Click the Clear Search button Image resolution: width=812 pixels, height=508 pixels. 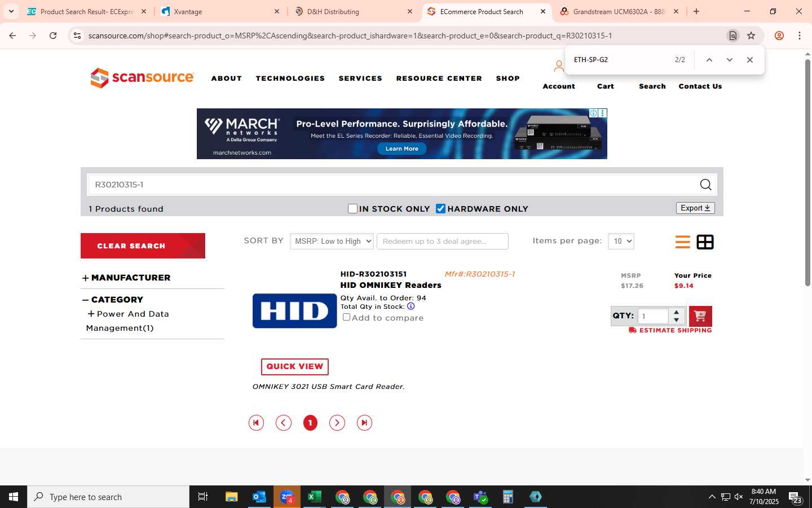(x=143, y=246)
